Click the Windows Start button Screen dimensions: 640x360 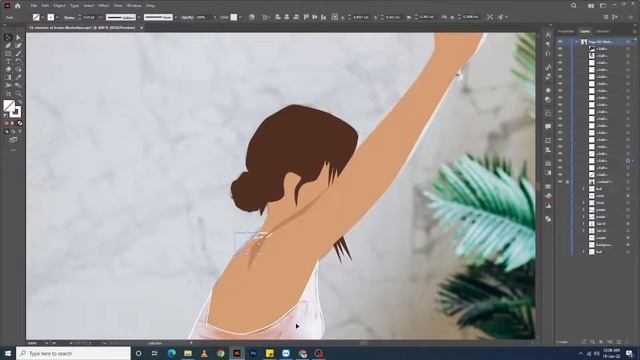point(8,353)
